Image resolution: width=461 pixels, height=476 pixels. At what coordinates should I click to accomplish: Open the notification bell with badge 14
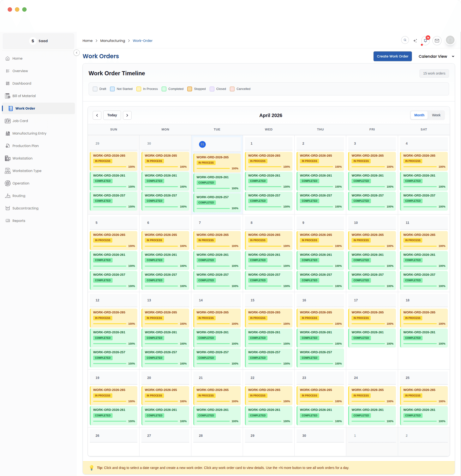pyautogui.click(x=425, y=40)
